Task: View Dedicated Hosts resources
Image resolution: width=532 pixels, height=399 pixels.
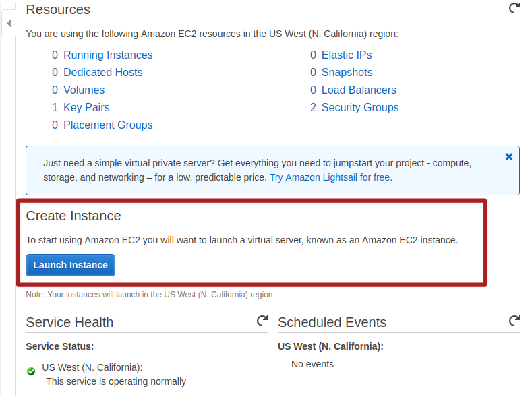Action: click(102, 73)
